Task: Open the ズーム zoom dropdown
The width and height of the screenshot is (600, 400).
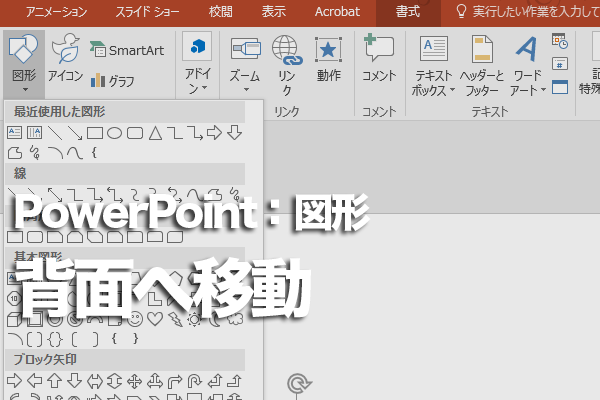Action: click(245, 64)
